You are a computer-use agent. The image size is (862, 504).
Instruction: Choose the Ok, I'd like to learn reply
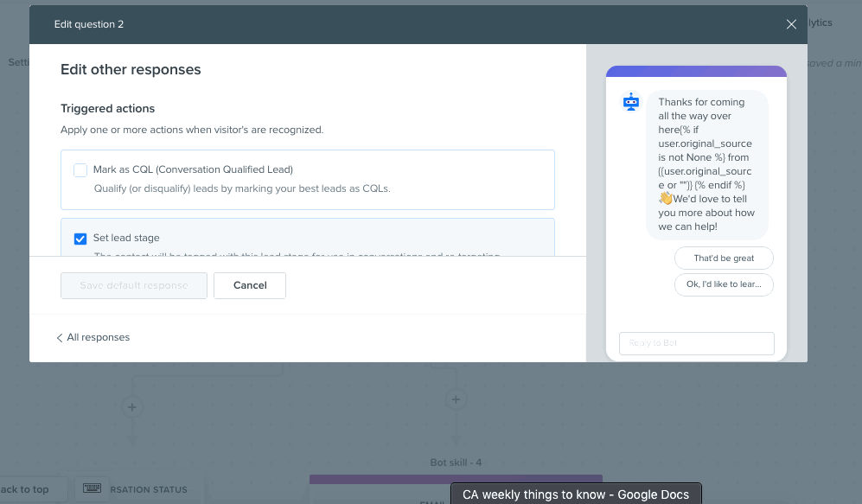point(724,284)
